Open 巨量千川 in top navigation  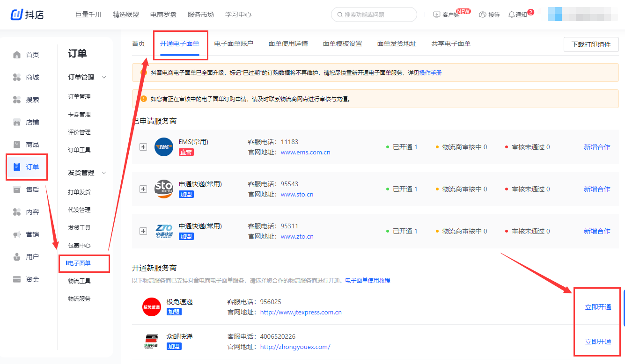click(88, 15)
